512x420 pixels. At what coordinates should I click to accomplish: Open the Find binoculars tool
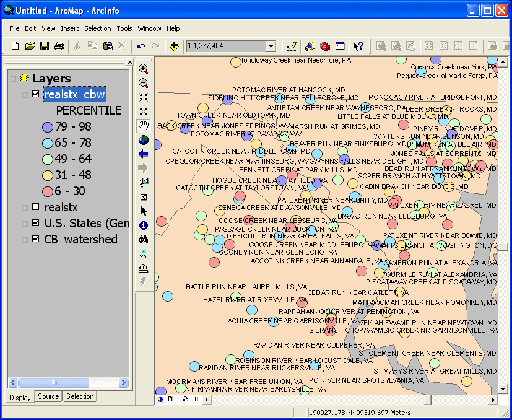tap(144, 240)
